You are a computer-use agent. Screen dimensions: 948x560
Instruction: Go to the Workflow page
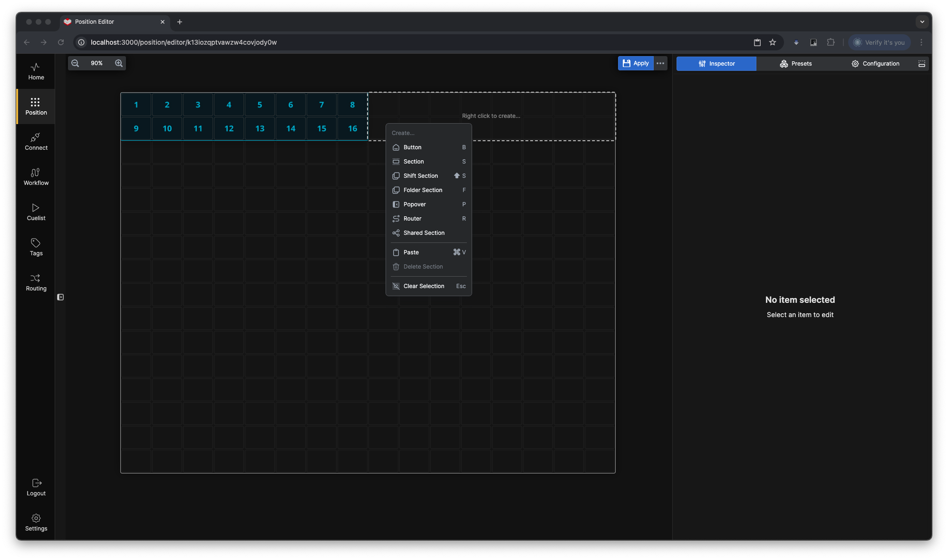click(36, 177)
